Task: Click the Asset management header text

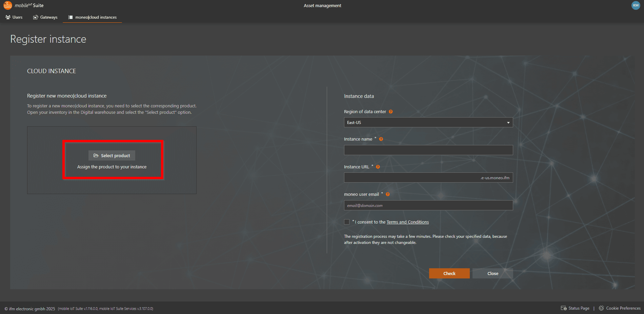Action: pyautogui.click(x=322, y=5)
